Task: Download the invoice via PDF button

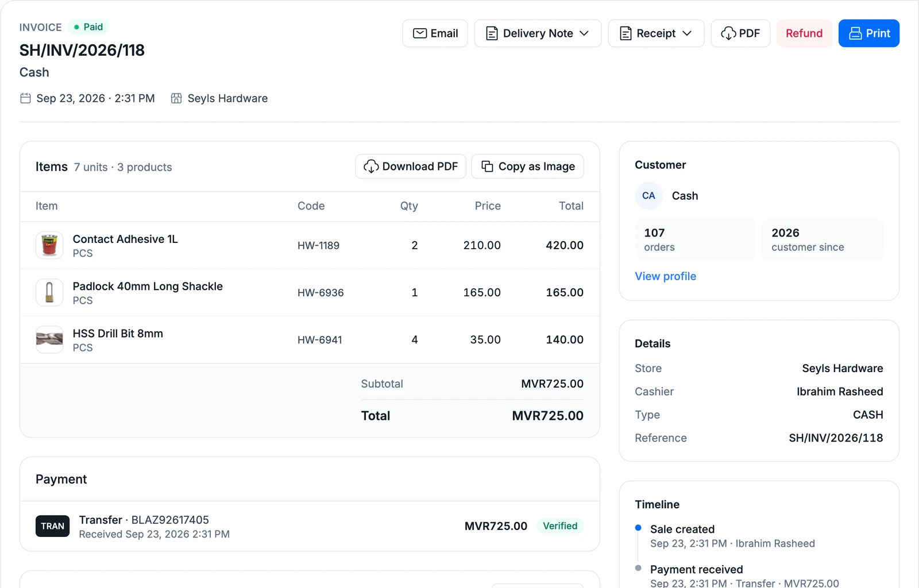Action: (x=740, y=33)
